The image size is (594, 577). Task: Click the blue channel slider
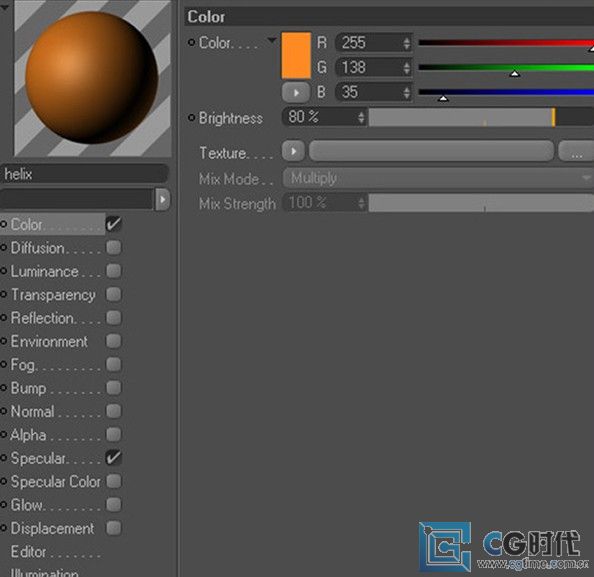point(506,92)
